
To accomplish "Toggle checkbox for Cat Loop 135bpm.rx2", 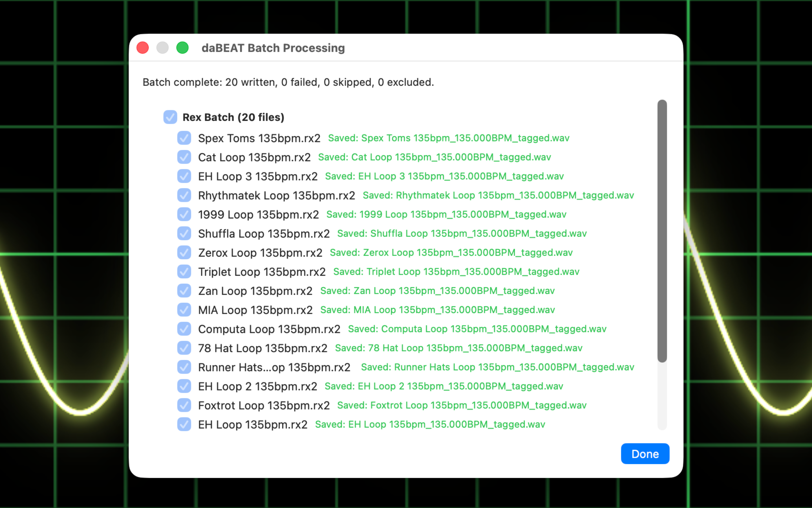I will click(x=184, y=157).
